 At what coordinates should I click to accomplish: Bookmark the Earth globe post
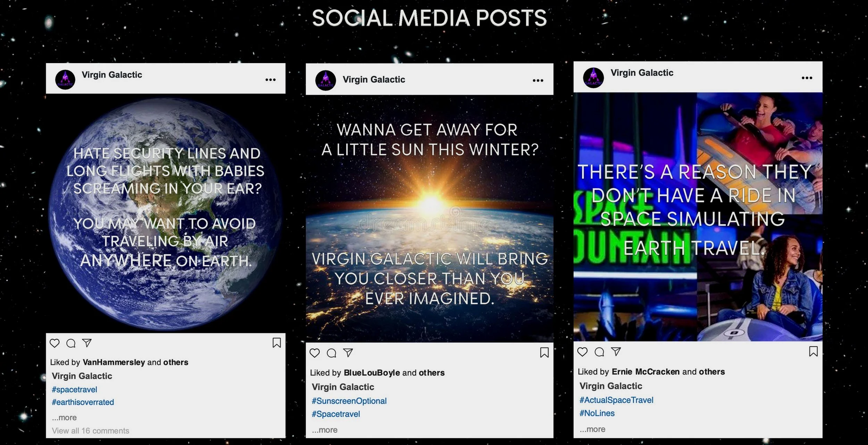(276, 343)
